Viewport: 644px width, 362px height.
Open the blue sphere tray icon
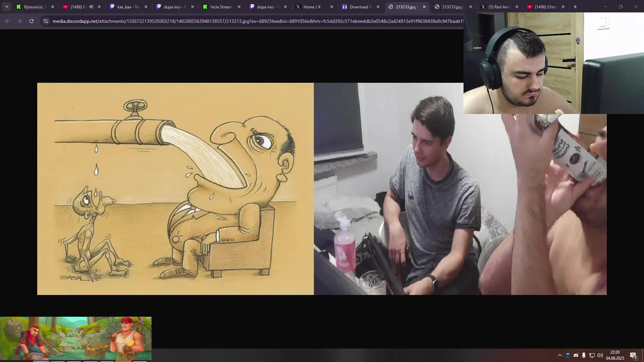pyautogui.click(x=568, y=355)
